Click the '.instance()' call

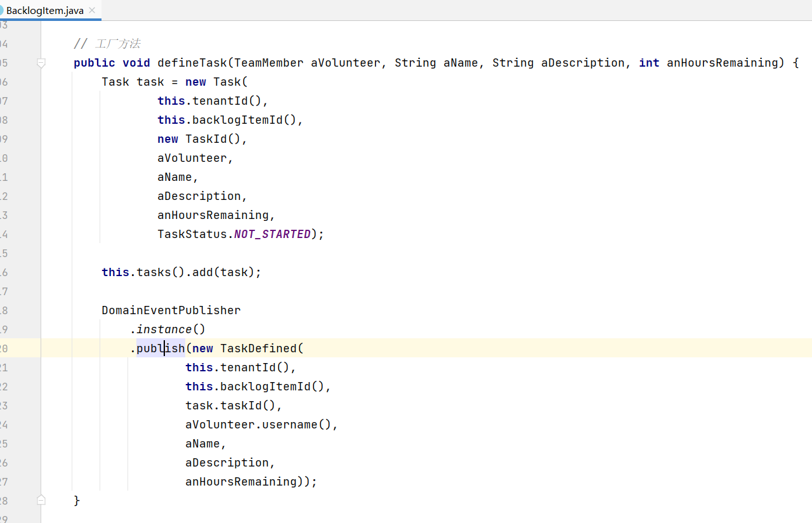click(167, 329)
